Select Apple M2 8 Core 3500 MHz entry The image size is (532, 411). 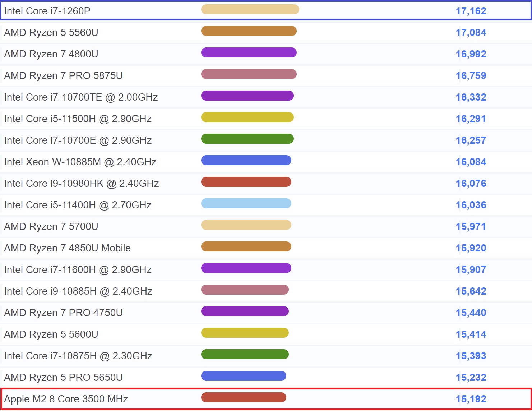click(x=66, y=399)
